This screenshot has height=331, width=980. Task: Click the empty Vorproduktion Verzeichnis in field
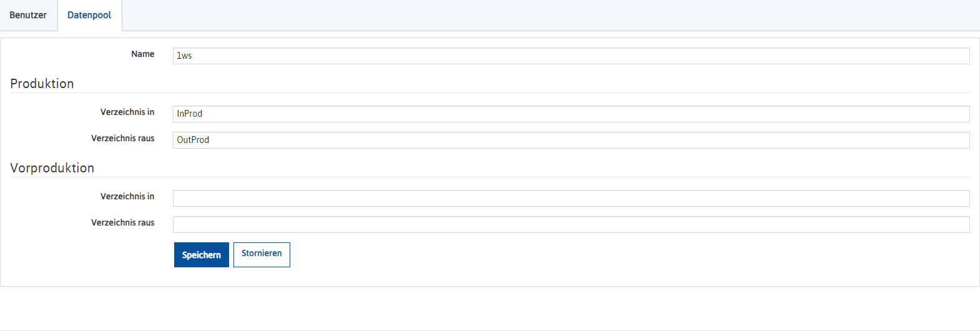571,198
